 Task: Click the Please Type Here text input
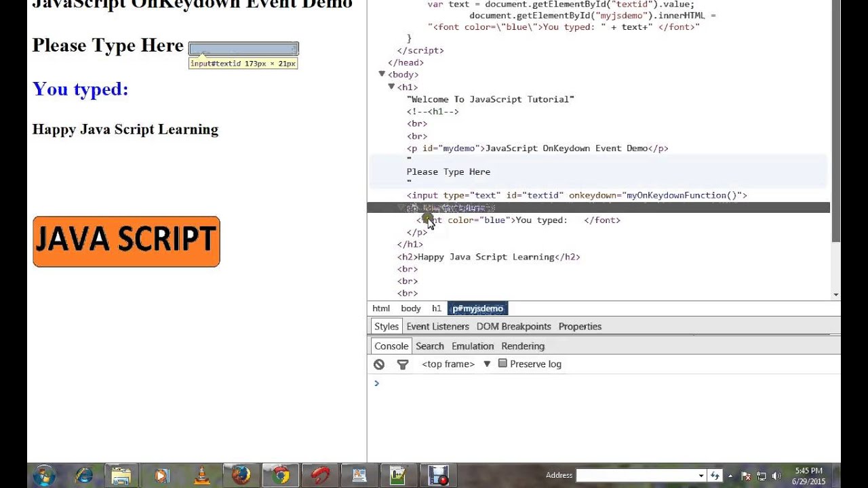coord(243,49)
